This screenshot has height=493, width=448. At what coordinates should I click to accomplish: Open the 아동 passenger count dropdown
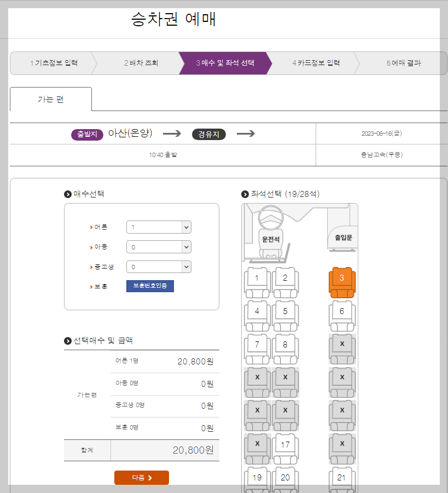click(159, 247)
